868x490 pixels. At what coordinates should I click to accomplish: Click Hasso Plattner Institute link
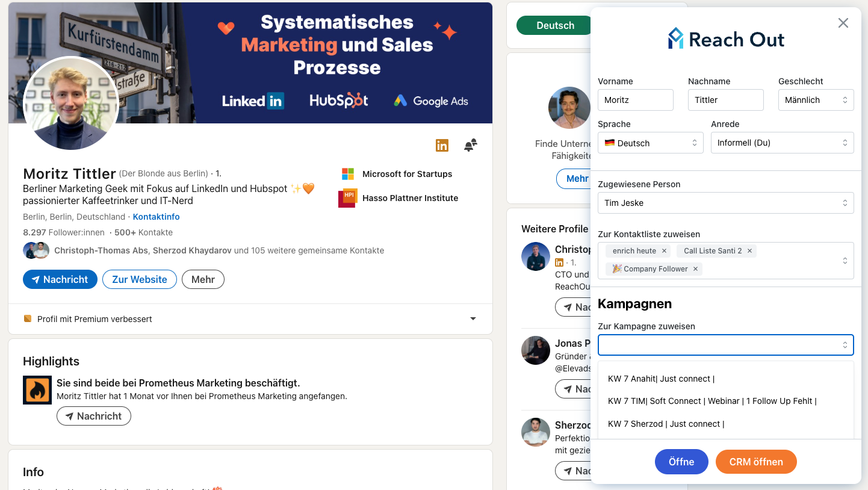point(410,198)
